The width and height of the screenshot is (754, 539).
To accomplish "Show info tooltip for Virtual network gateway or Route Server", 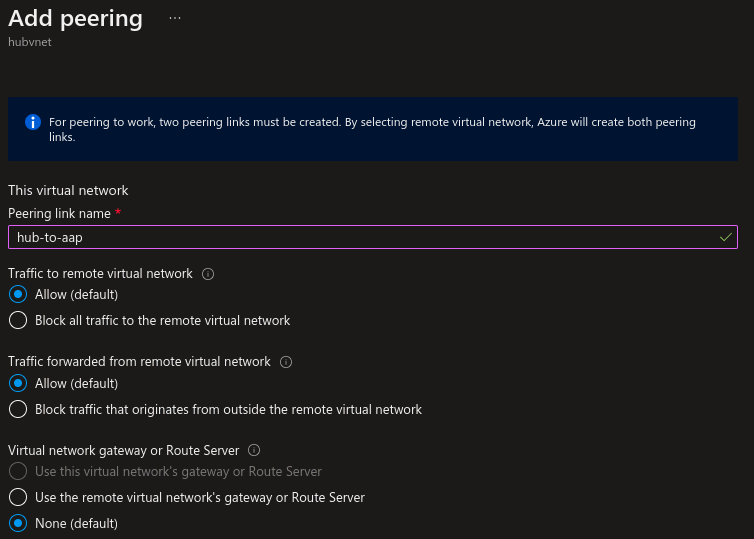I will 254,450.
